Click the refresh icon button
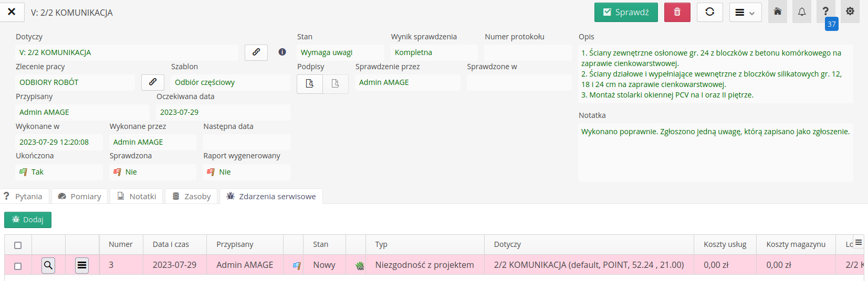Image resolution: width=868 pixels, height=281 pixels. point(709,12)
